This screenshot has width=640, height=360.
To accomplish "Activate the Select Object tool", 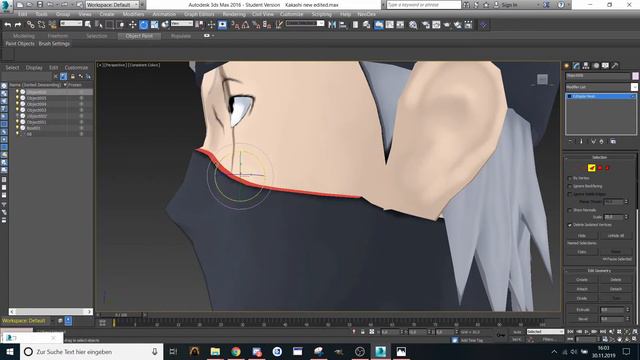I will coord(88,25).
